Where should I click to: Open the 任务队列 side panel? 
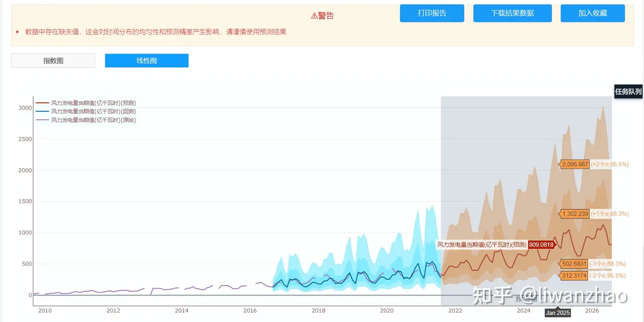point(628,92)
